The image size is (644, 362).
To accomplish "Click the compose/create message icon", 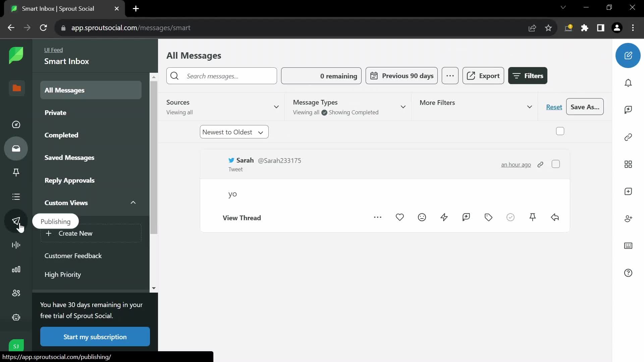I will click(628, 55).
